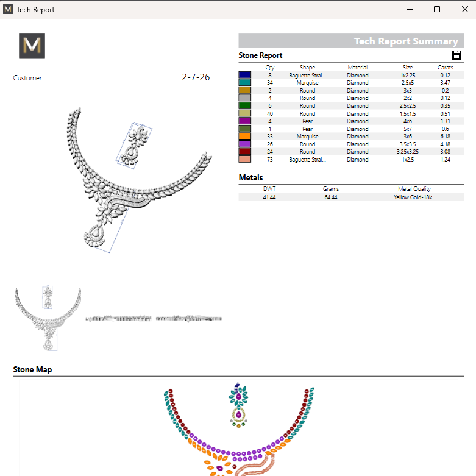Select the orange Marquise 3x6 swatch

click(x=244, y=137)
